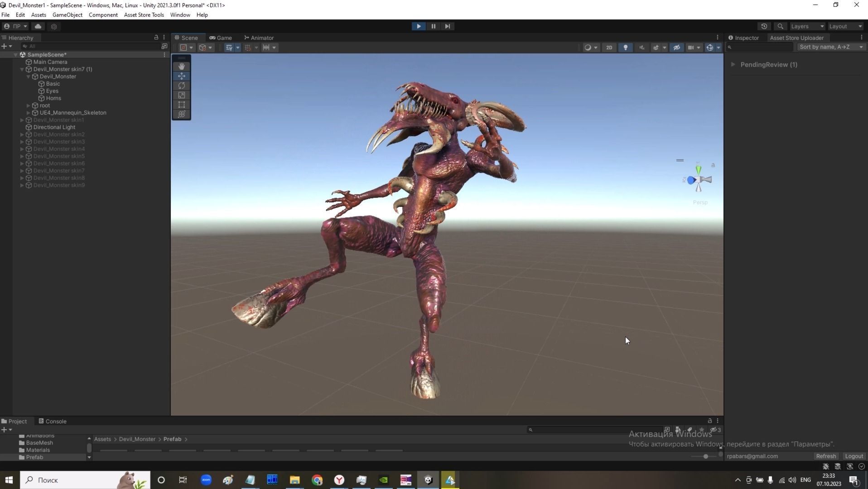Screen dimensions: 868x489
Task: Open the Asset Store Tools menu
Action: (x=144, y=15)
